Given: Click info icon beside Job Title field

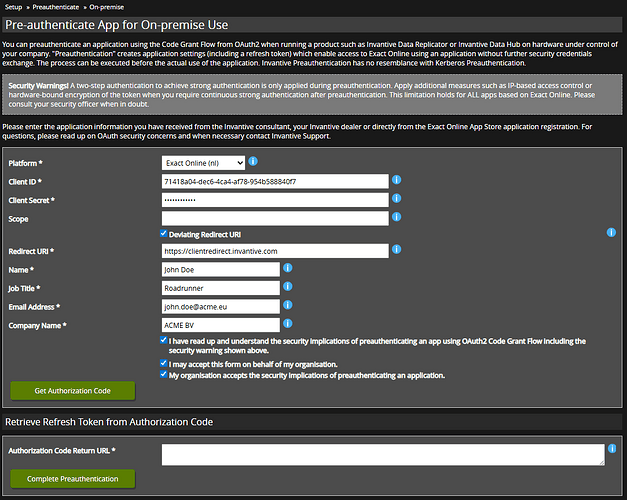Looking at the screenshot, I should (288, 286).
